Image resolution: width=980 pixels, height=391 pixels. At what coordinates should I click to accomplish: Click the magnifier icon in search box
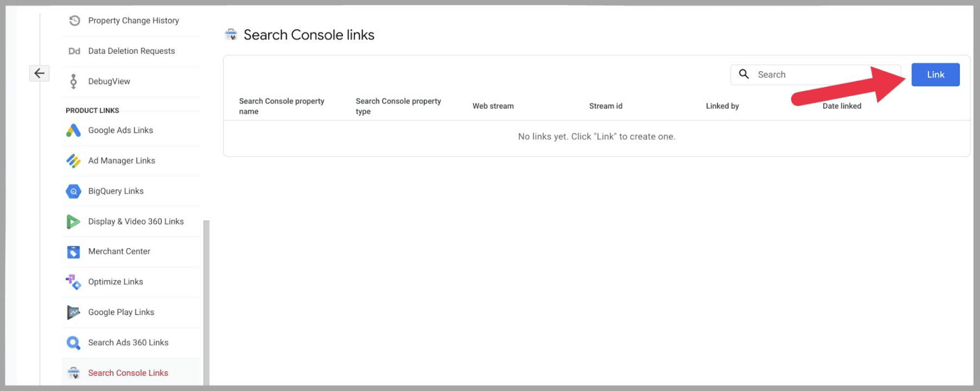744,74
